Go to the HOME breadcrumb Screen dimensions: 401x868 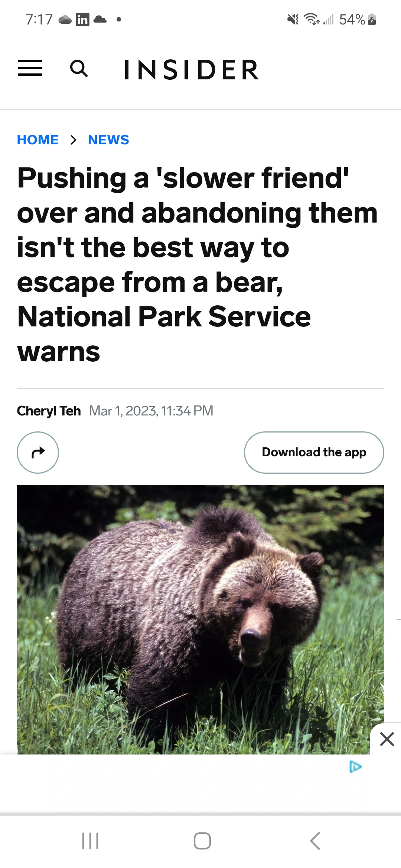(38, 140)
